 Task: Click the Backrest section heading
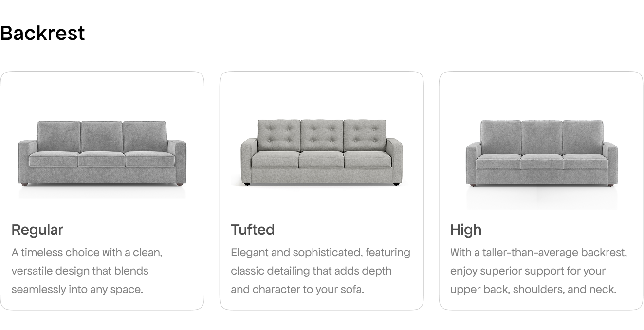(43, 33)
